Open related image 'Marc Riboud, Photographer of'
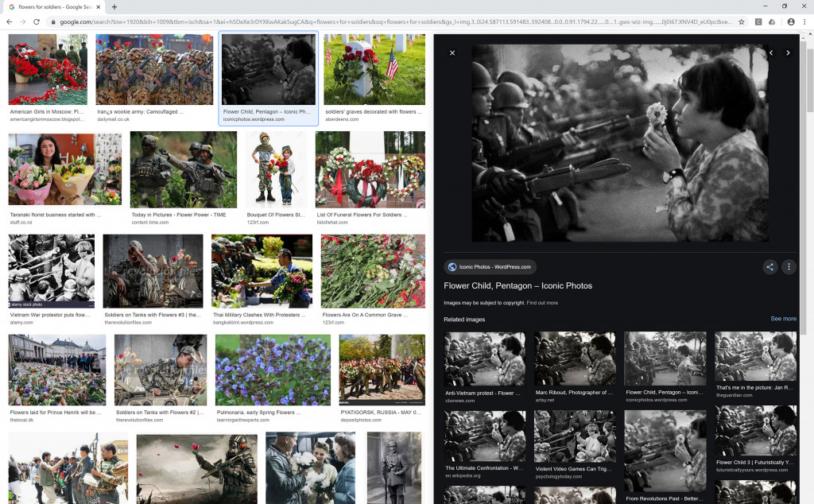Viewport: 814px width, 504px height. click(x=575, y=359)
